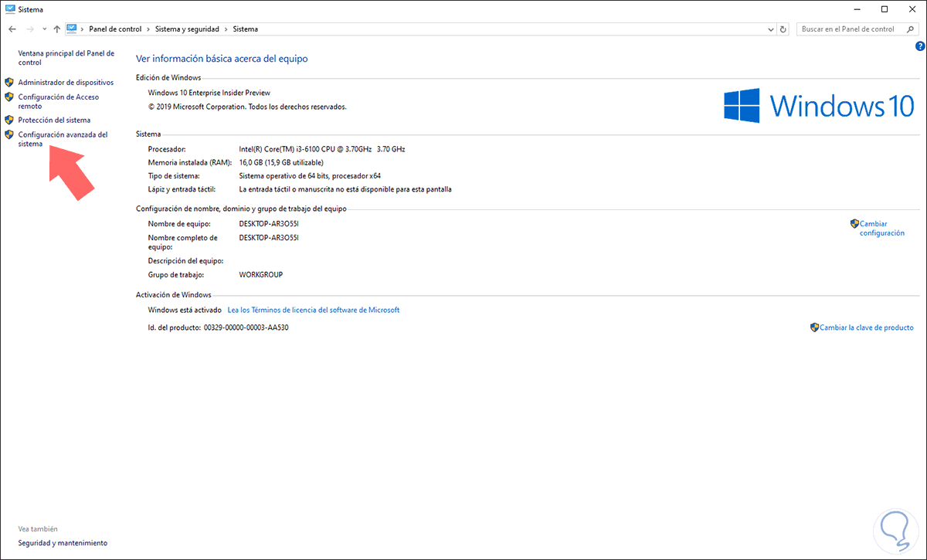Select the Intel Core i3-6100 processor text
This screenshot has width=927, height=560.
pyautogui.click(x=322, y=149)
